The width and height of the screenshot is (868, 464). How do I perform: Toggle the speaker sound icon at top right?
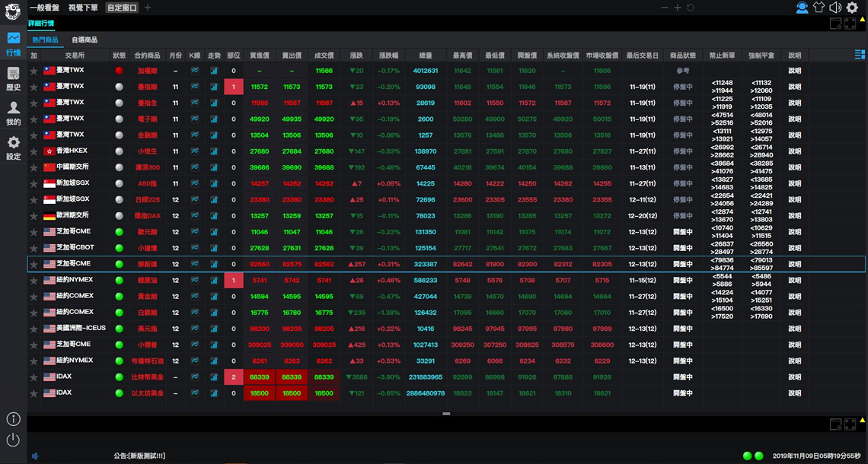[835, 8]
